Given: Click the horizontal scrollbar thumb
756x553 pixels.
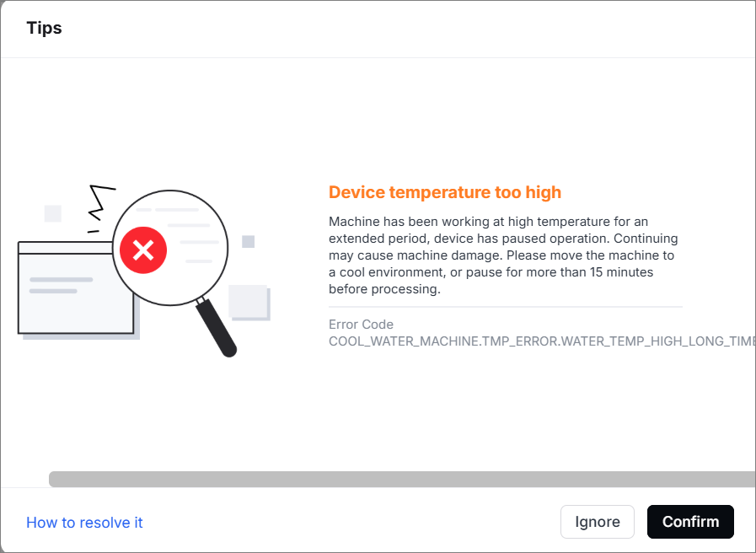Looking at the screenshot, I should click(x=401, y=479).
